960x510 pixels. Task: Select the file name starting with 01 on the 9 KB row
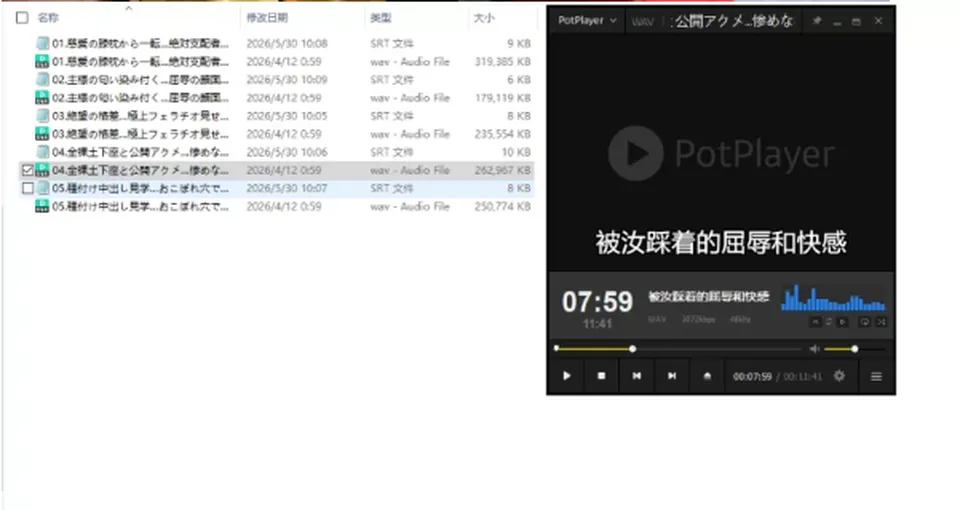[x=140, y=43]
